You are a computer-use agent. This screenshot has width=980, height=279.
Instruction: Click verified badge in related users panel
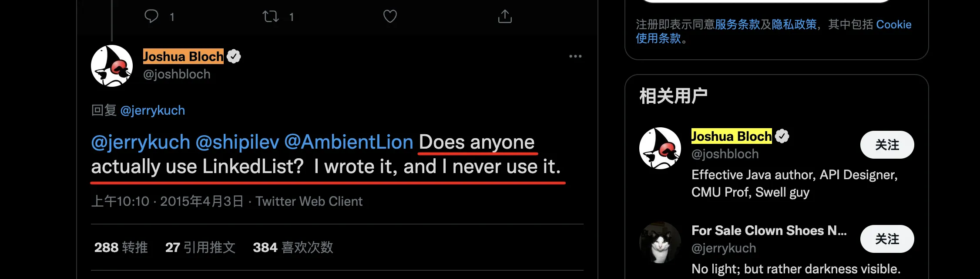click(x=782, y=136)
